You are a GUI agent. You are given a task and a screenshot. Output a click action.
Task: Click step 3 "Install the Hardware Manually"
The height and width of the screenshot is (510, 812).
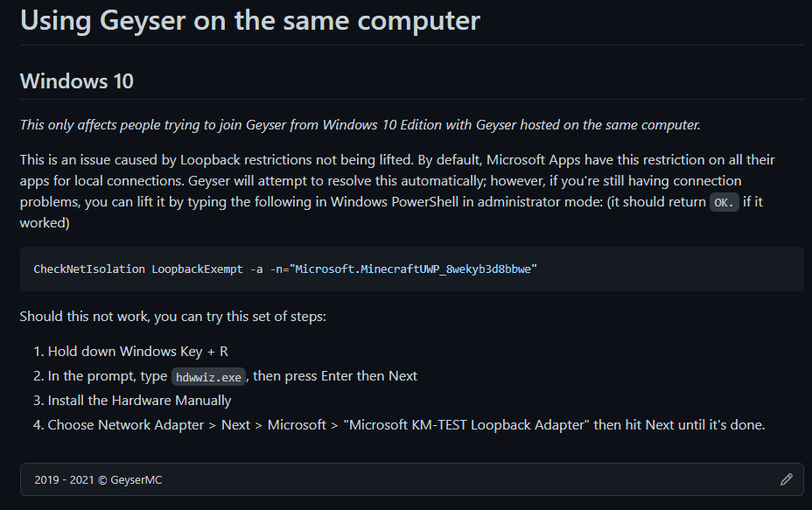(139, 401)
